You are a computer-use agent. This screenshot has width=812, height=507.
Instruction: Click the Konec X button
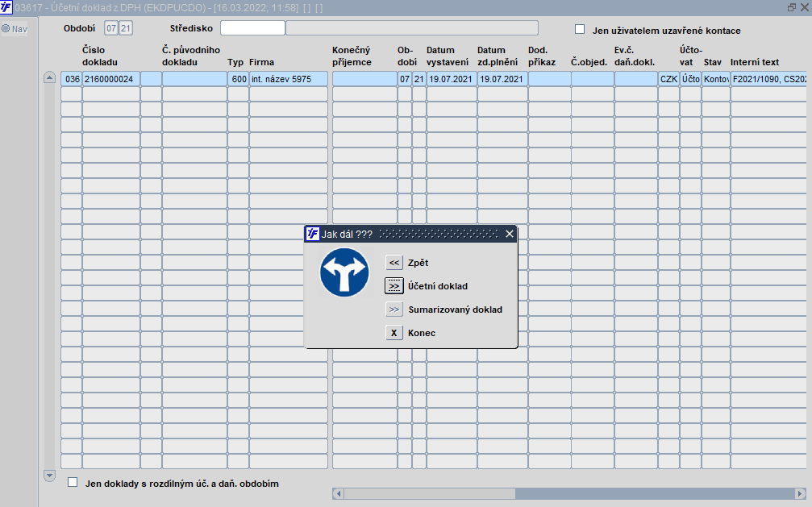[394, 333]
